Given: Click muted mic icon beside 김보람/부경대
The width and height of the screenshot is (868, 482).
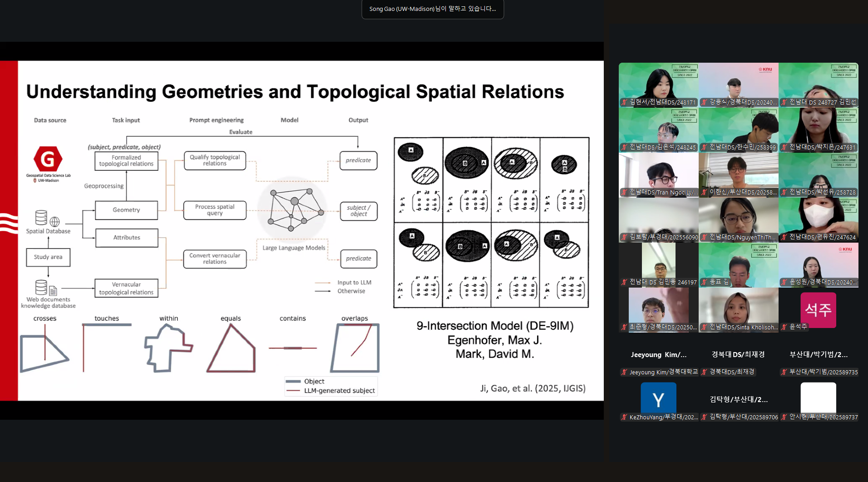Looking at the screenshot, I should click(624, 237).
